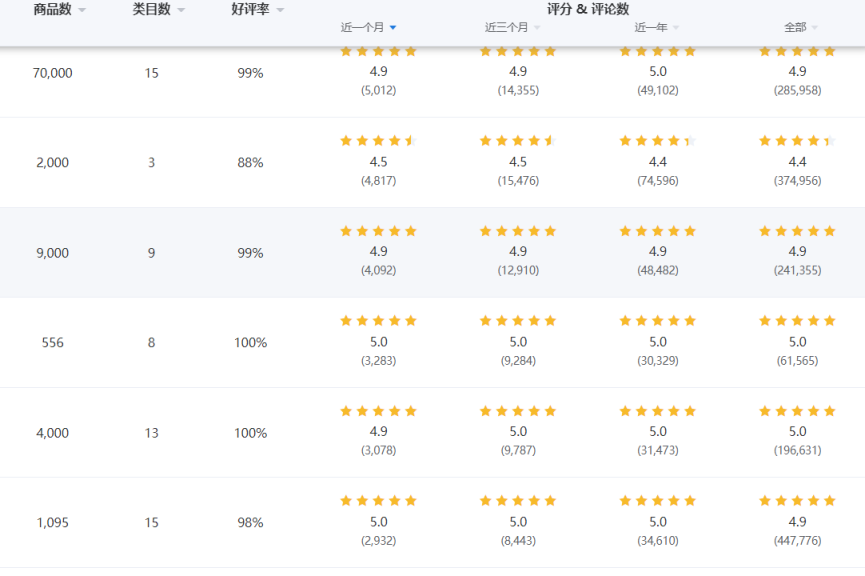Select the 近一个月 column header
This screenshot has width=865, height=576.
point(362,27)
